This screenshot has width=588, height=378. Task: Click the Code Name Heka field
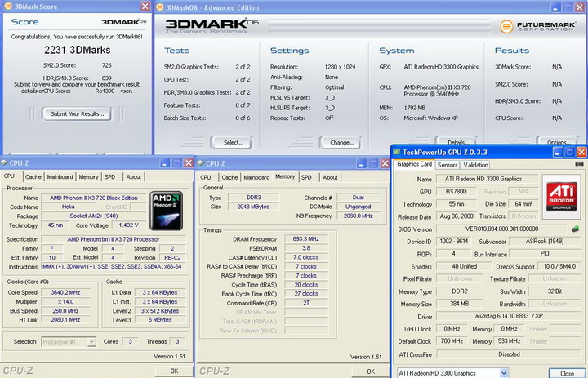tap(68, 207)
